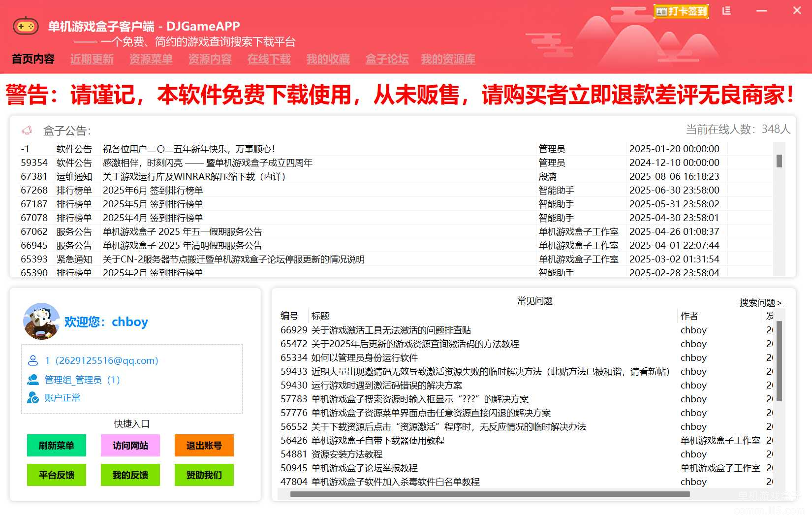
Task: Select row 2025年4月 签到排行榜单
Action: (396, 218)
